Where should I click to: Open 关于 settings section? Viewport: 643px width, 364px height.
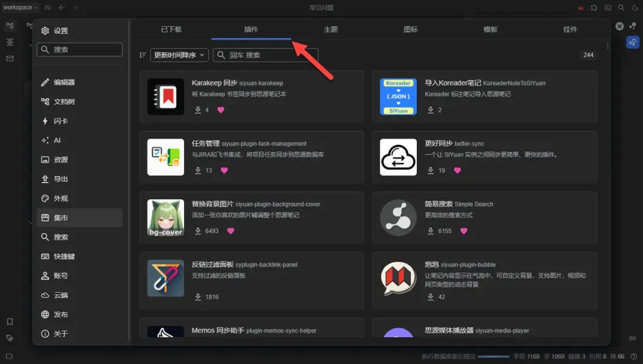[80, 334]
